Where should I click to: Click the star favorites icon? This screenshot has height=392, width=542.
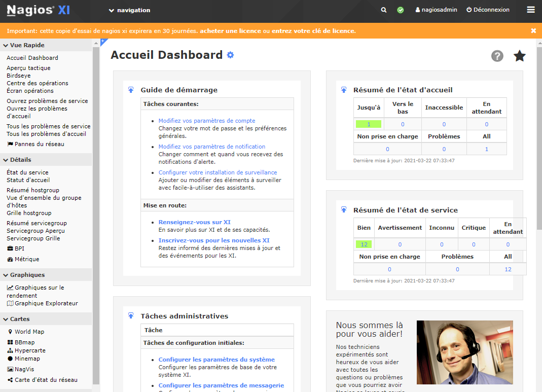point(520,56)
